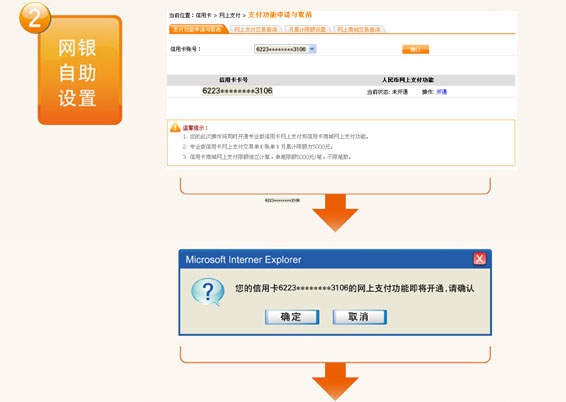
Task: Click the red X close icon in the dialog
Action: [479, 259]
